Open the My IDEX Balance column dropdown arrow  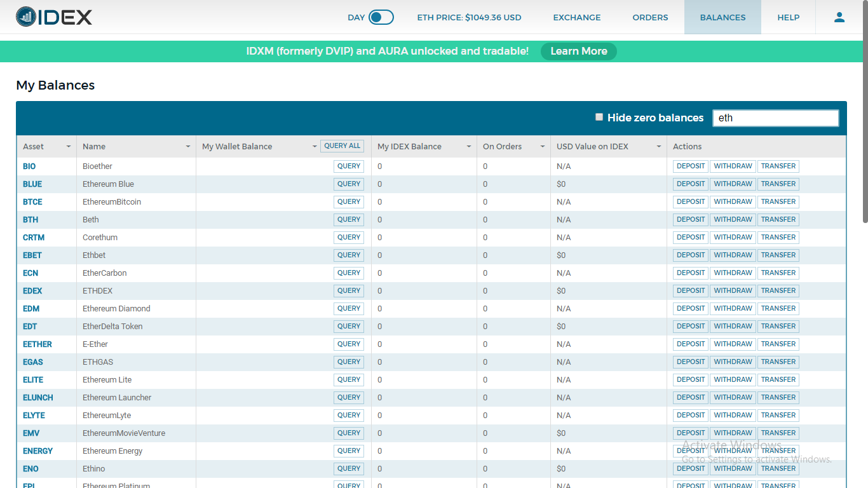[469, 147]
